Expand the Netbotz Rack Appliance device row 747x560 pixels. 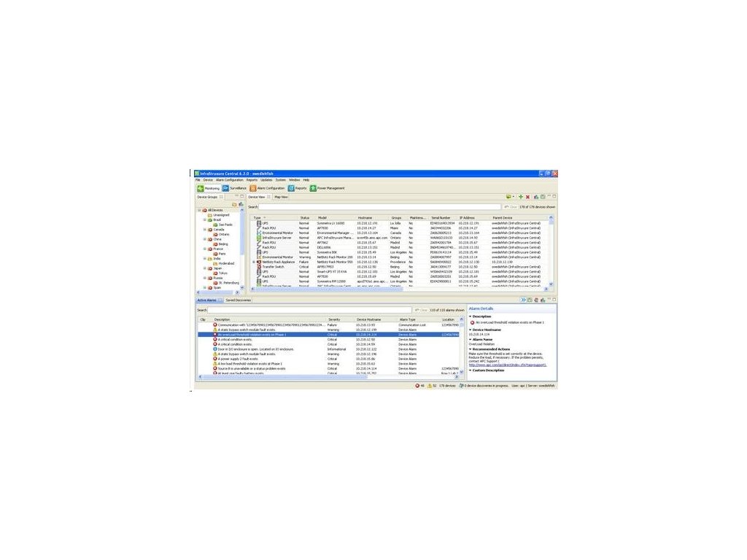pos(254,262)
